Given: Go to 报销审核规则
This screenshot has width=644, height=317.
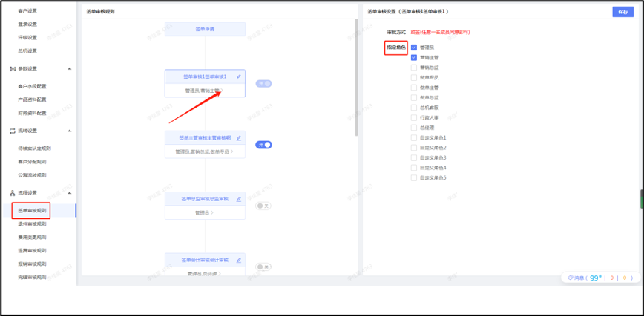Looking at the screenshot, I should [x=32, y=264].
